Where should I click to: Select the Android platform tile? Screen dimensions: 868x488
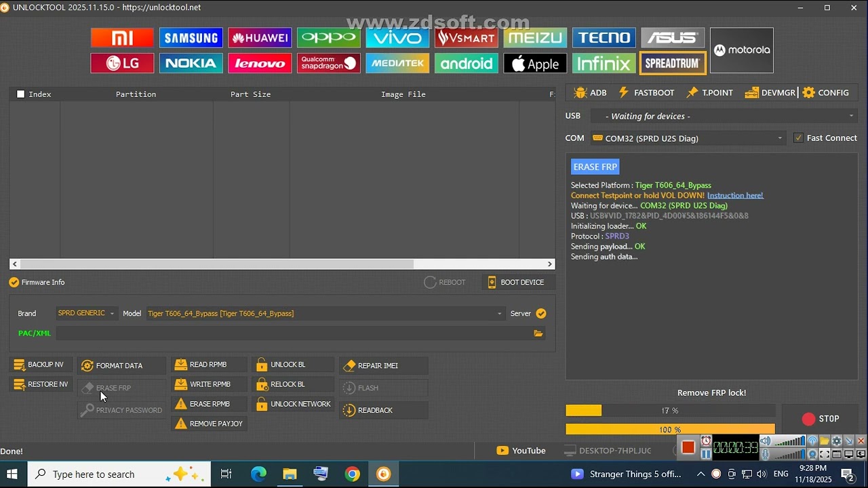point(467,63)
